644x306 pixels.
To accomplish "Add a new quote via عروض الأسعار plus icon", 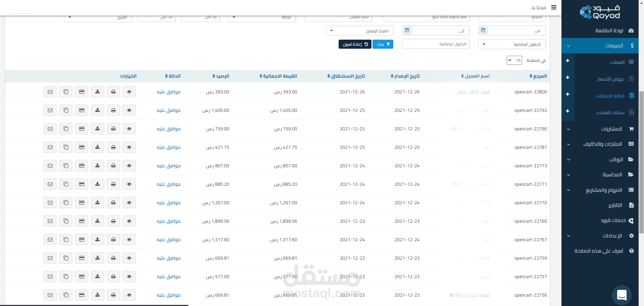I will 567,78.
